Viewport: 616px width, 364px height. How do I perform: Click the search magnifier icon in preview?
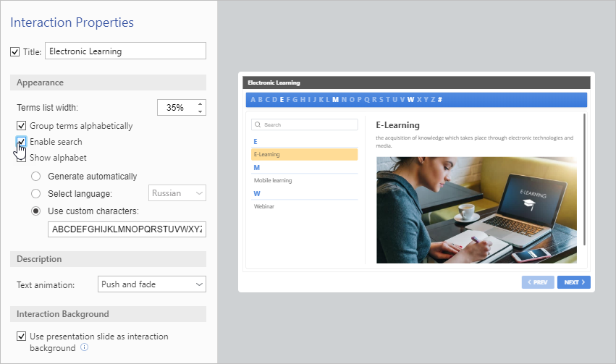[258, 125]
